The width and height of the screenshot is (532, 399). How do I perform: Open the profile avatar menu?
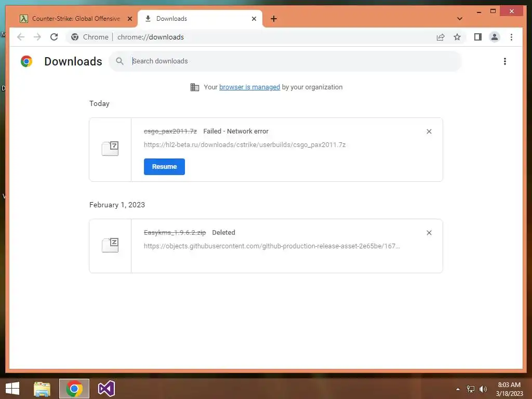495,37
